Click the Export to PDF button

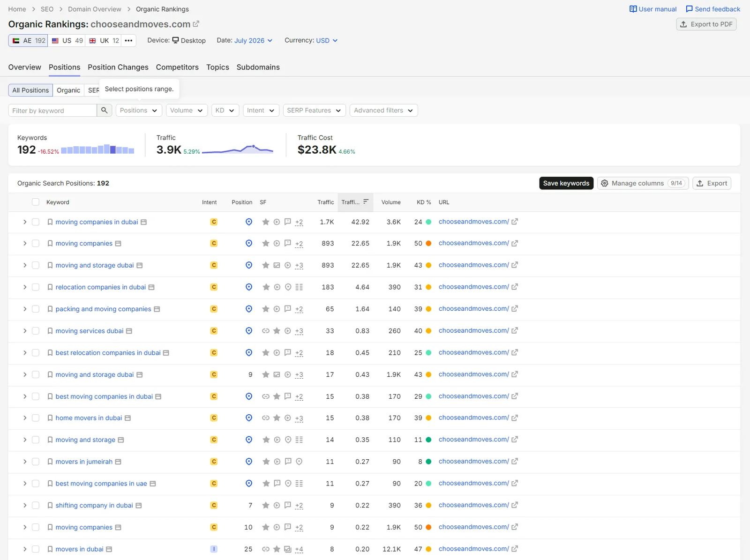click(x=706, y=24)
